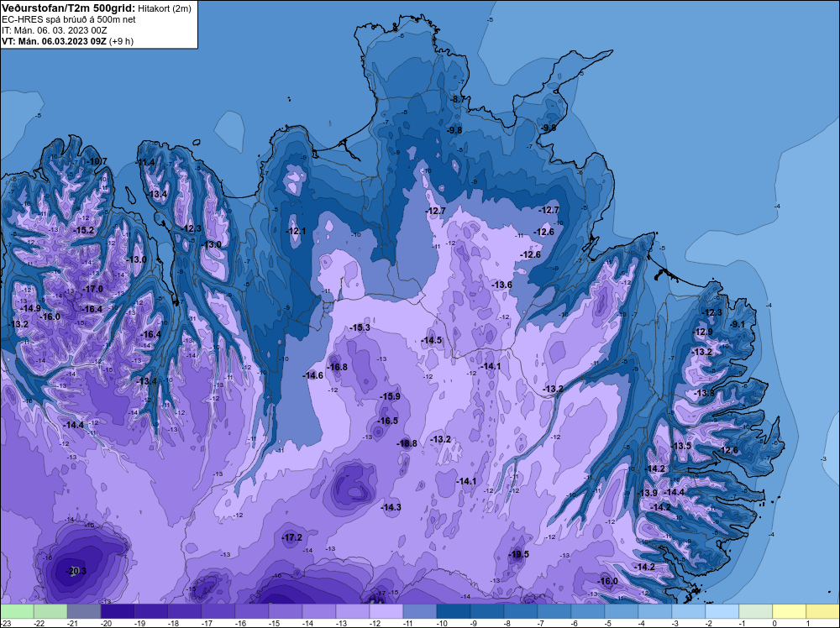Click the -15.2 temperature label
This screenshot has width=840, height=628.
coord(84,230)
